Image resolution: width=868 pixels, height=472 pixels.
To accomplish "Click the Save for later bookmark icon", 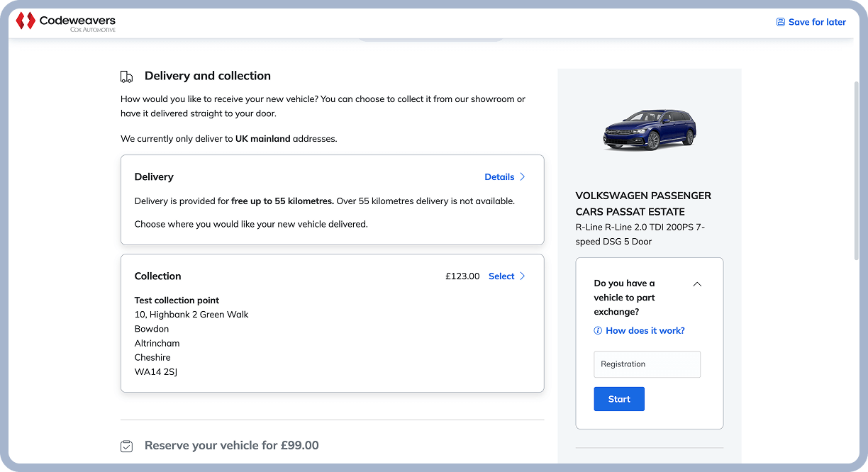I will coord(781,22).
